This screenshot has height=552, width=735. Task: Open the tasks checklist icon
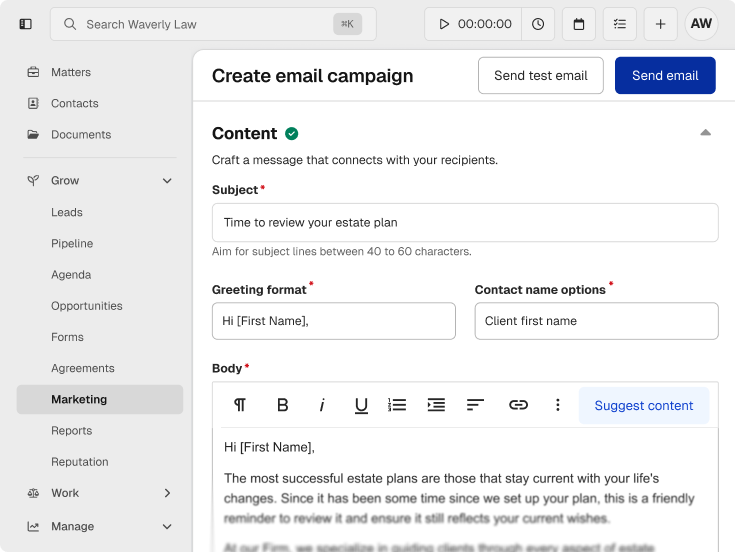click(620, 24)
